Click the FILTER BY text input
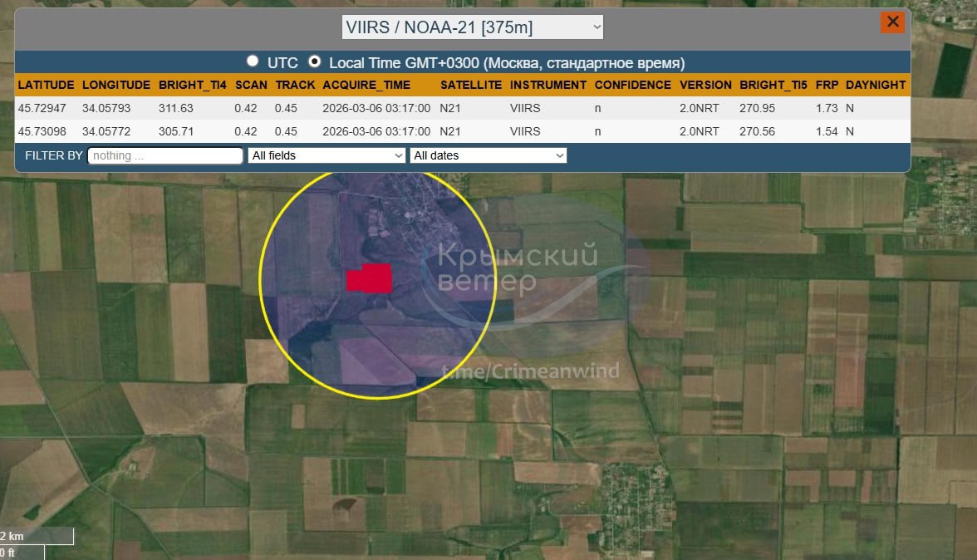 pyautogui.click(x=164, y=155)
